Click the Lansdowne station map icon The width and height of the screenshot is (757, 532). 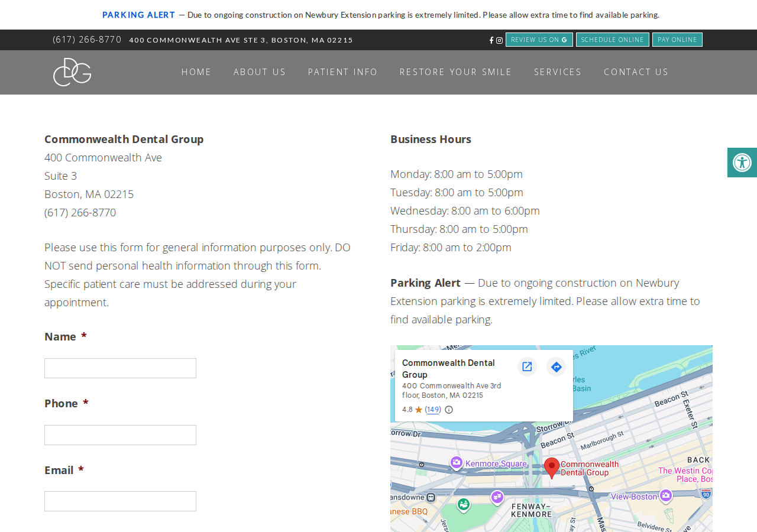[x=431, y=498]
